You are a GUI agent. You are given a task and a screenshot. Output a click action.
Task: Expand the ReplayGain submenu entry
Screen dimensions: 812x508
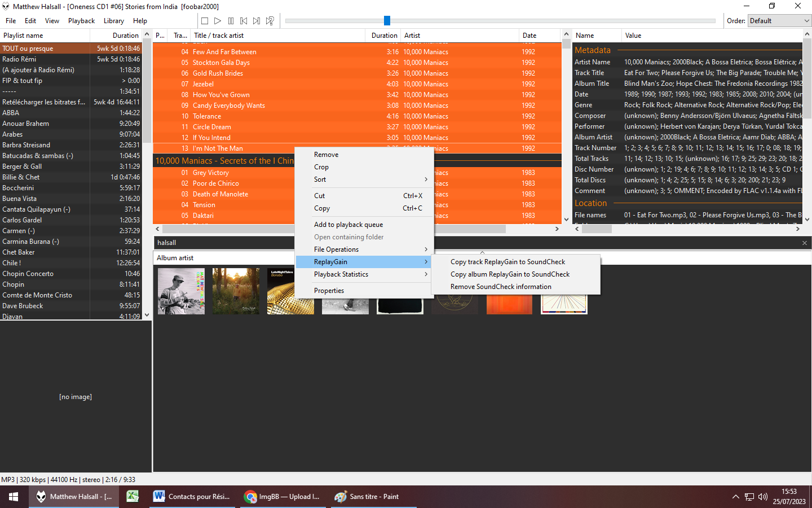tap(364, 262)
